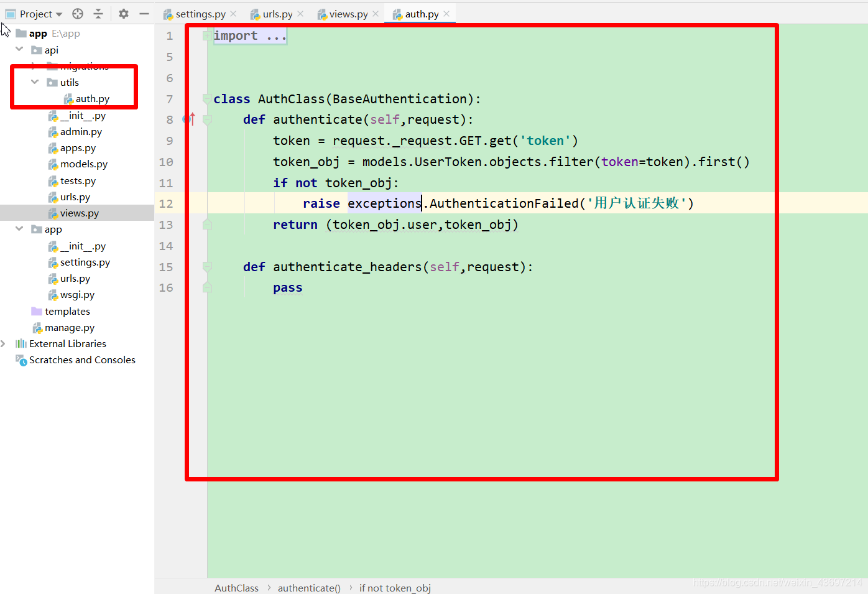
Task: Click the collapse all icon in Project toolbar
Action: 98,14
